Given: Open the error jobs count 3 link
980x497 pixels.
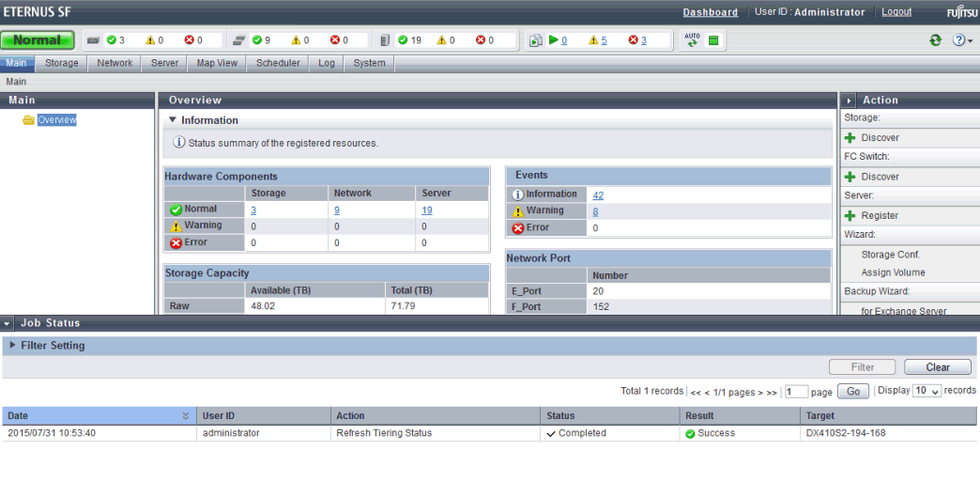Looking at the screenshot, I should click(644, 40).
